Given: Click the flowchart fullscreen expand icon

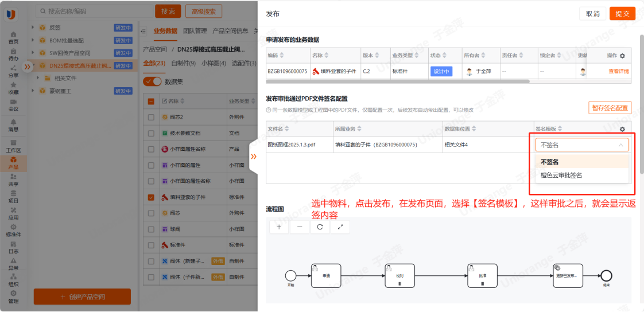Looking at the screenshot, I should pyautogui.click(x=340, y=227).
